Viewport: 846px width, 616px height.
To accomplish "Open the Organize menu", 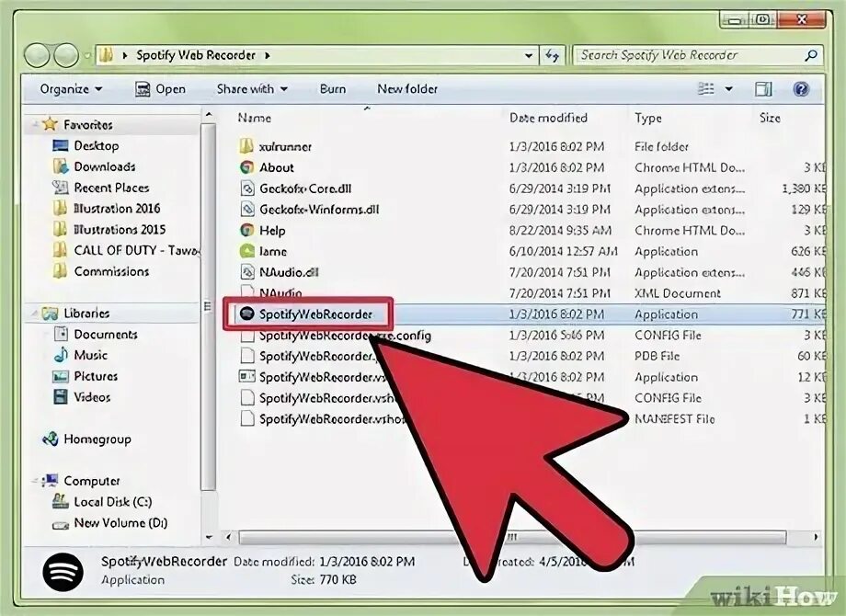I will pos(71,89).
